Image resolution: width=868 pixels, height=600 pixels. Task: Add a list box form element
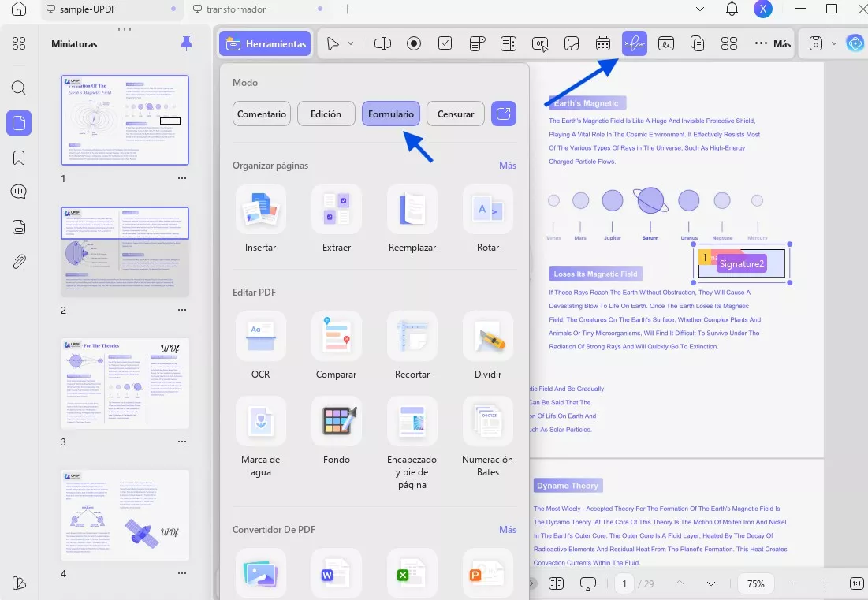tap(509, 43)
